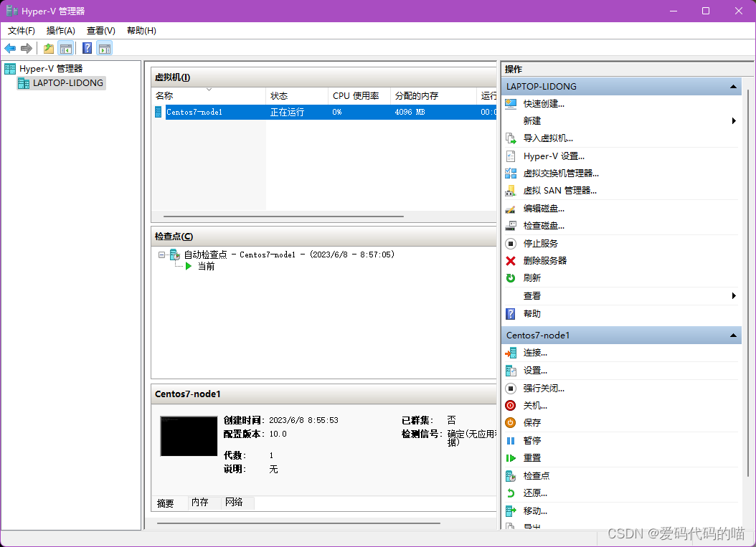The width and height of the screenshot is (756, 547).
Task: Click the 帮助 icon in the actions pane
Action: pos(511,314)
